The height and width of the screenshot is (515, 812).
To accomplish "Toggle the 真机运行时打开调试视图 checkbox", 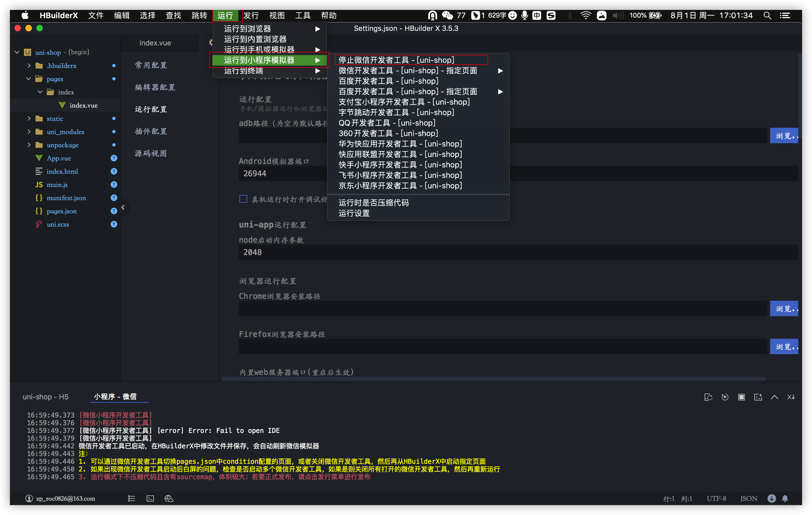I will 243,199.
